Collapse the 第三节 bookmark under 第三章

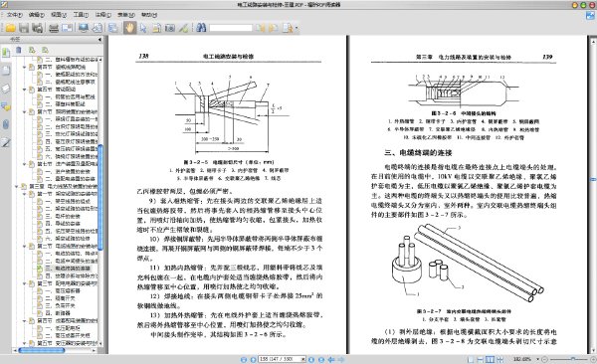click(24, 283)
